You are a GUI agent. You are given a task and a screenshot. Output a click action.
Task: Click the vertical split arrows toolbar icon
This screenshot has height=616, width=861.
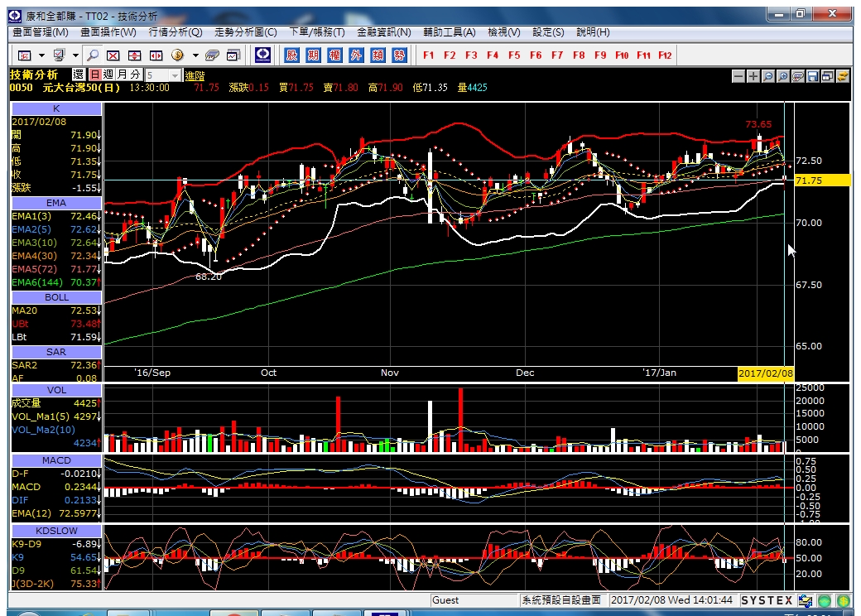pyautogui.click(x=134, y=55)
